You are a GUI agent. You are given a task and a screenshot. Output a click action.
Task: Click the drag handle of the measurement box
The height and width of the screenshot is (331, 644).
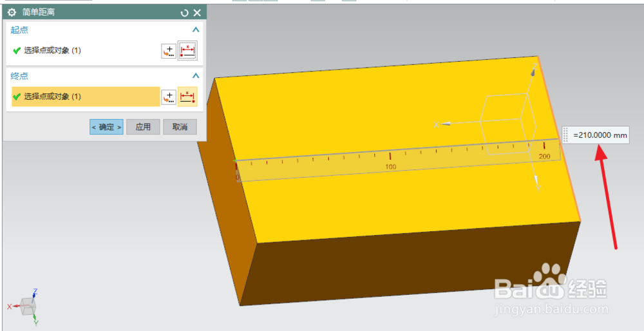565,135
